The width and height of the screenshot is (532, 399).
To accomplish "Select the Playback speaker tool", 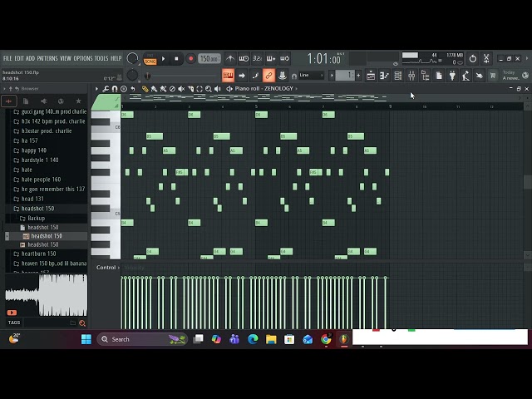I will (x=218, y=89).
